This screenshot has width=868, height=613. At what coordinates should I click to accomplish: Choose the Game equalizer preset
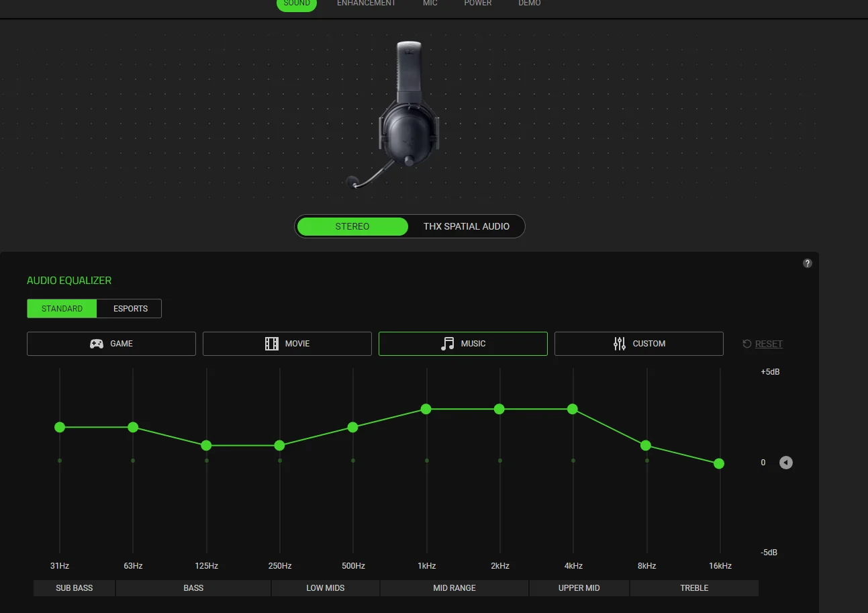click(111, 344)
